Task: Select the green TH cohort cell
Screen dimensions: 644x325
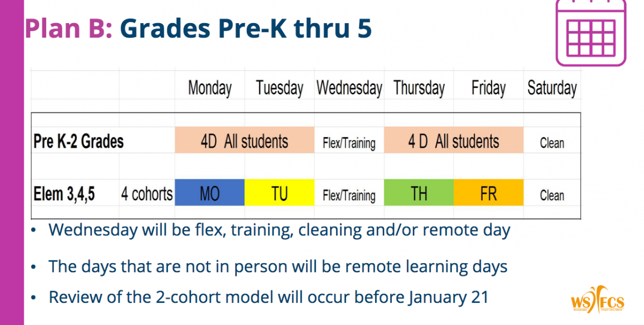Action: click(419, 193)
